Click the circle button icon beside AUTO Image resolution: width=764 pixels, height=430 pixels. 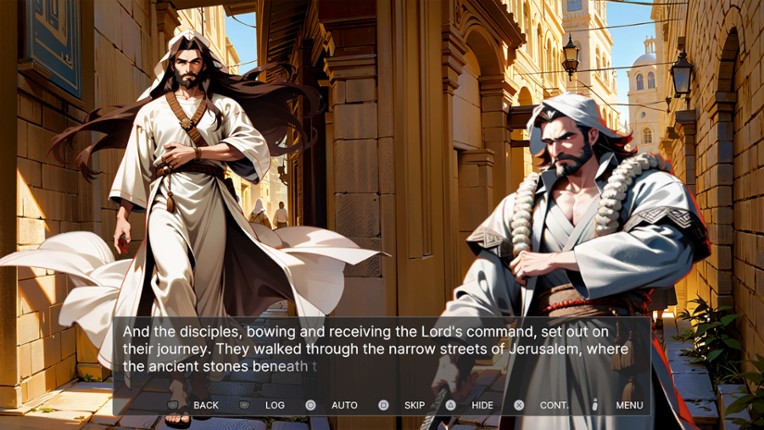(x=310, y=405)
